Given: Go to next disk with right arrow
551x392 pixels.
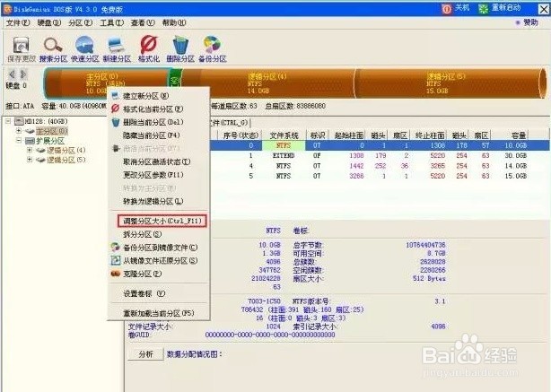Looking at the screenshot, I should click(23, 74).
